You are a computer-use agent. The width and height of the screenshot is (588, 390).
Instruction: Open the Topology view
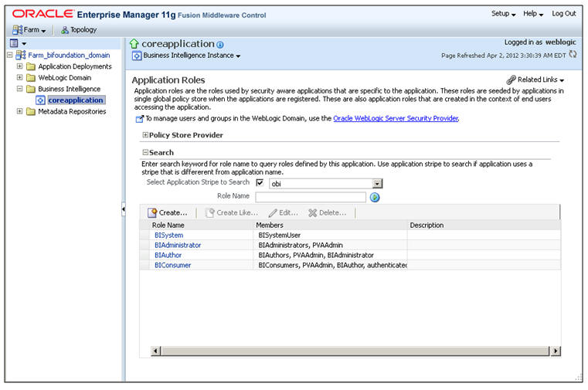point(79,30)
